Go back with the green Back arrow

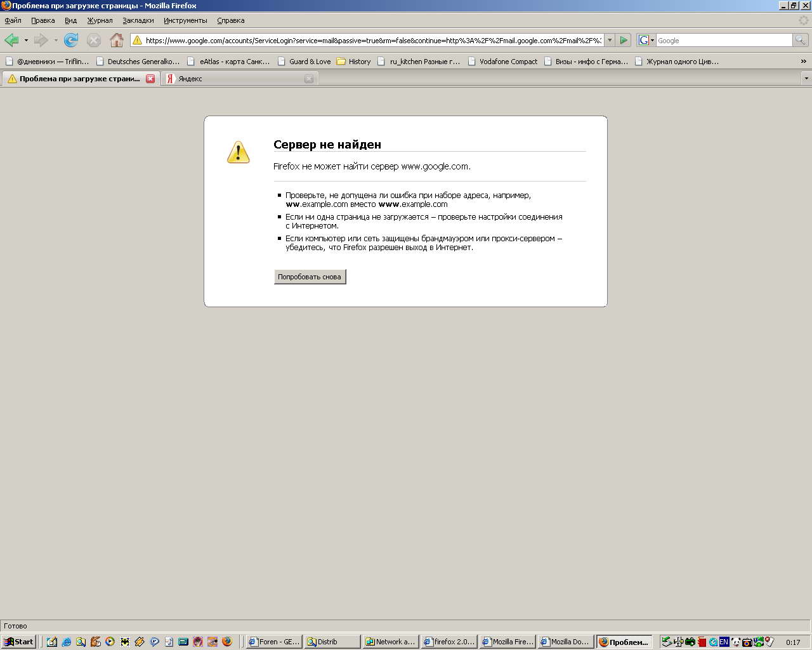pyautogui.click(x=11, y=41)
